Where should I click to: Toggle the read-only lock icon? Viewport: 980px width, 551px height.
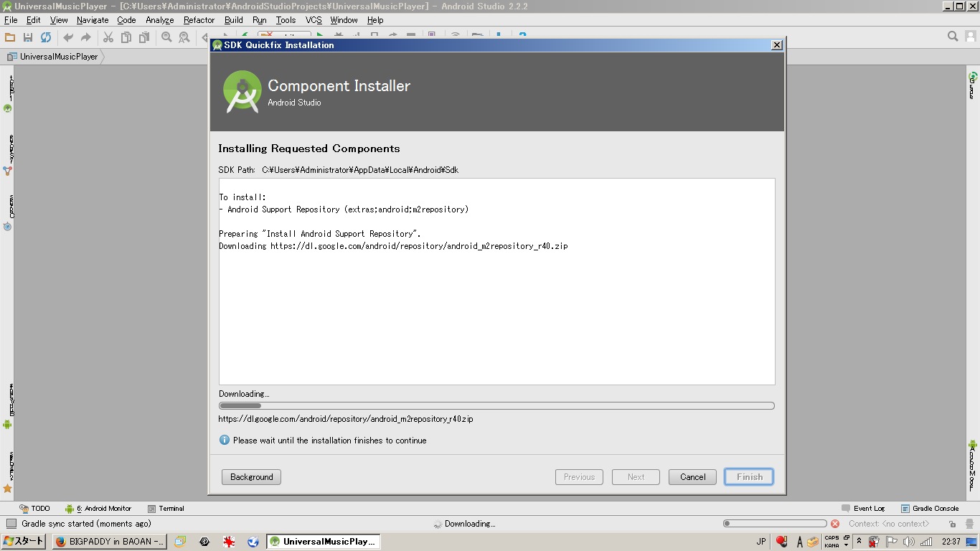(952, 524)
